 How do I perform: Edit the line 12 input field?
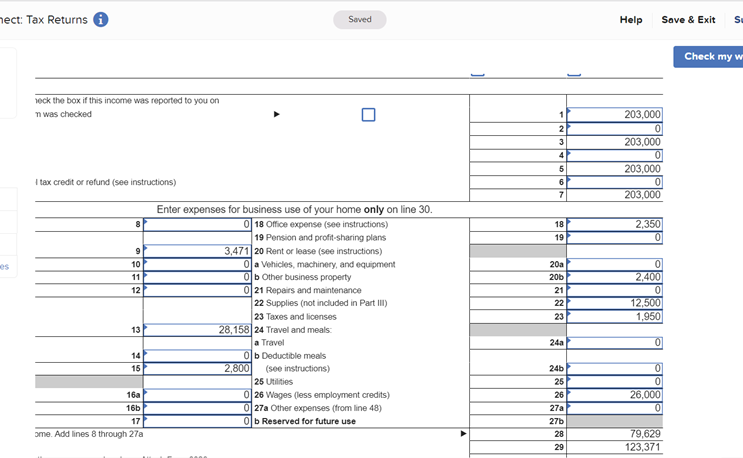coord(197,290)
